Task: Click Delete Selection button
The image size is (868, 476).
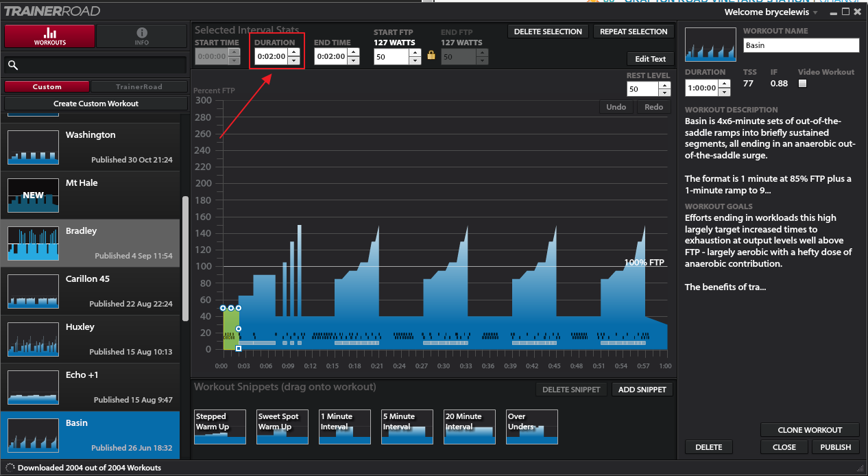Action: point(548,32)
